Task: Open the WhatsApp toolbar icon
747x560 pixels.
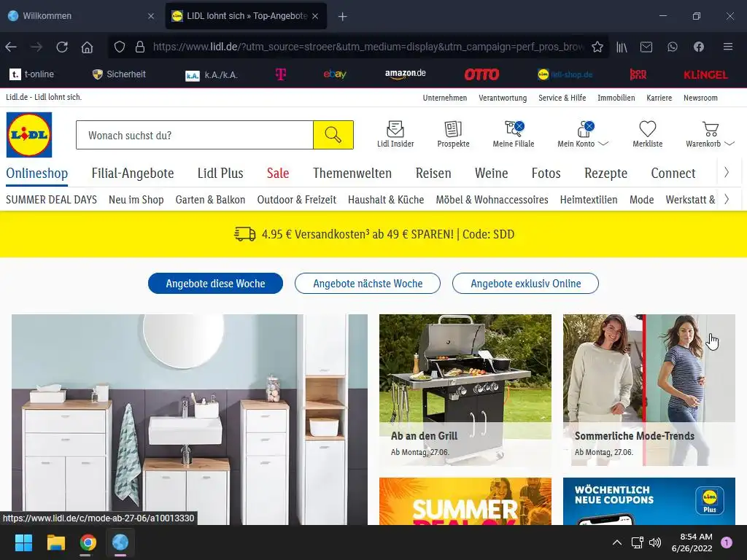Action: pos(672,47)
